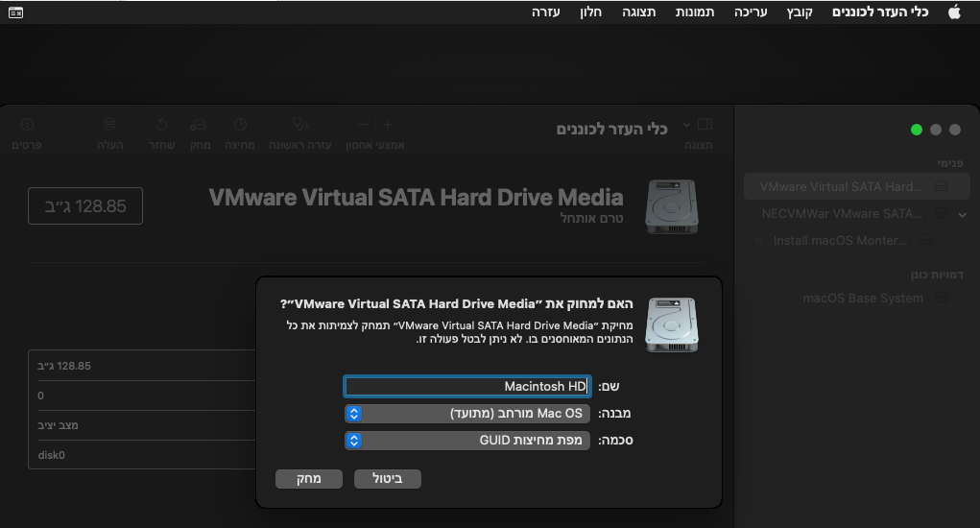Open the קובץ menu
This screenshot has width=980, height=528.
800,12
